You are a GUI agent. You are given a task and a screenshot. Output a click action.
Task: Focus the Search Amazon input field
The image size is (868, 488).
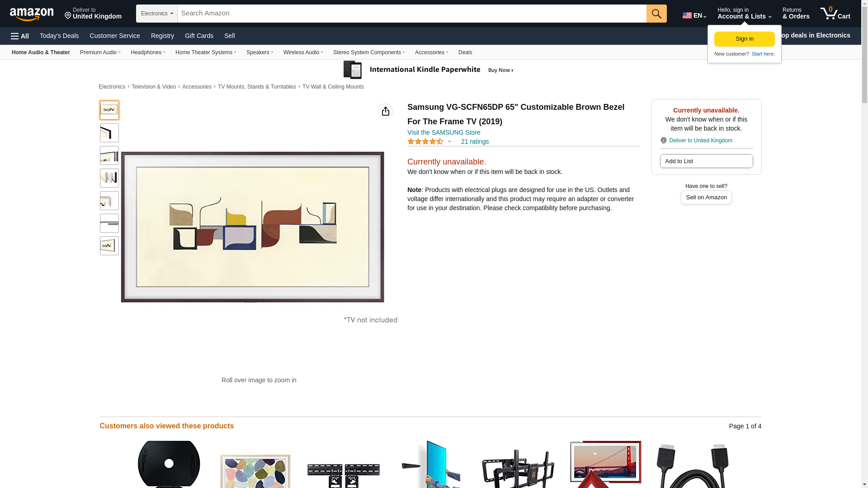click(x=412, y=14)
